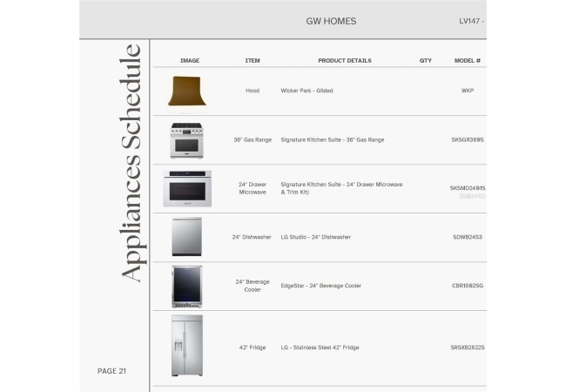This screenshot has height=392, width=566.
Task: Click the LV147 project code
Action: [471, 21]
